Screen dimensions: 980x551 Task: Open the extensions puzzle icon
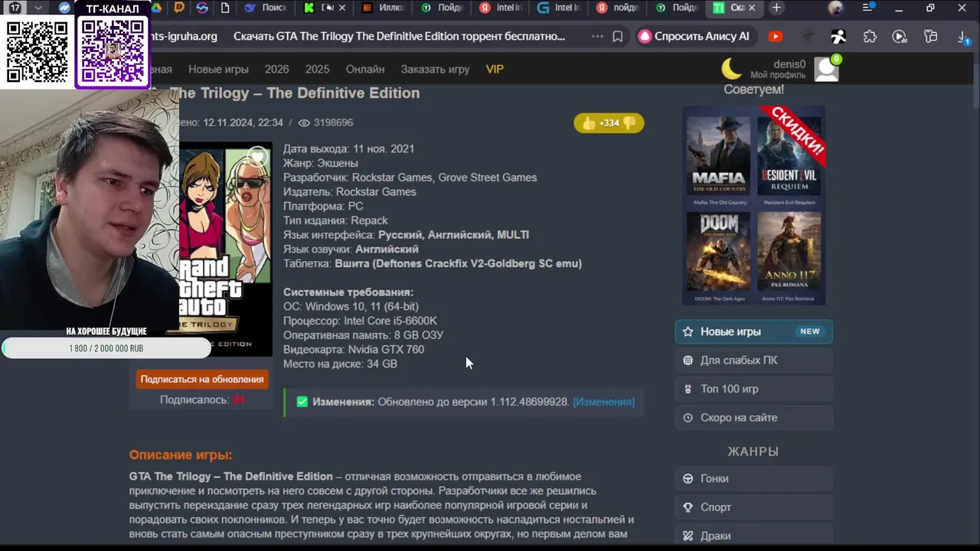(x=870, y=36)
